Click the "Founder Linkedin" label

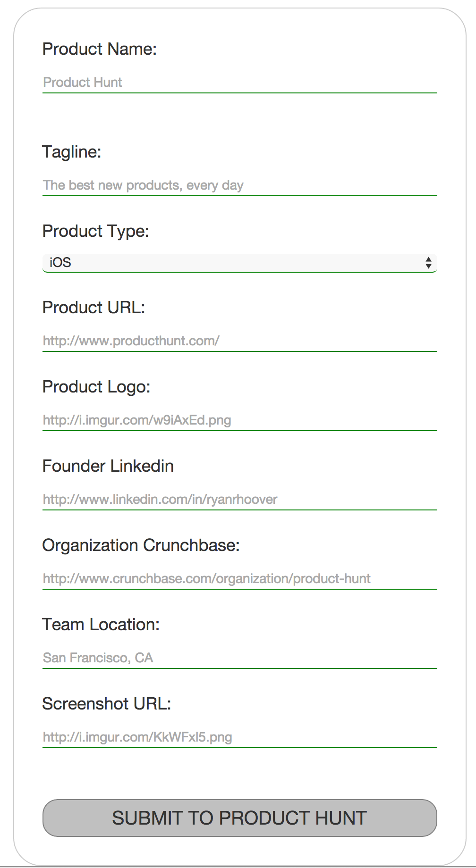tap(108, 466)
